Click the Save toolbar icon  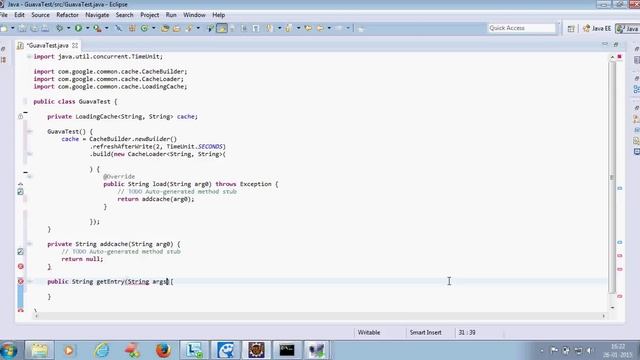click(22, 28)
